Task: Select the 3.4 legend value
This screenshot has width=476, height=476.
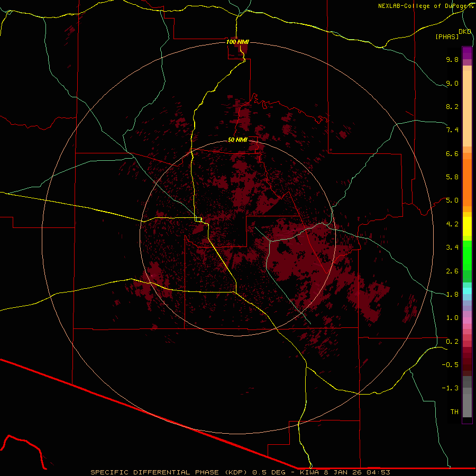Action: click(452, 248)
